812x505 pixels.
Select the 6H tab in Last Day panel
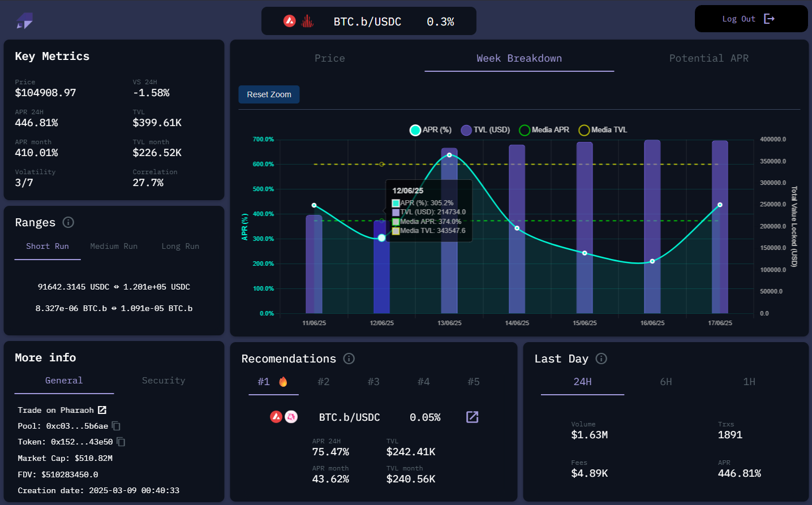coord(665,382)
